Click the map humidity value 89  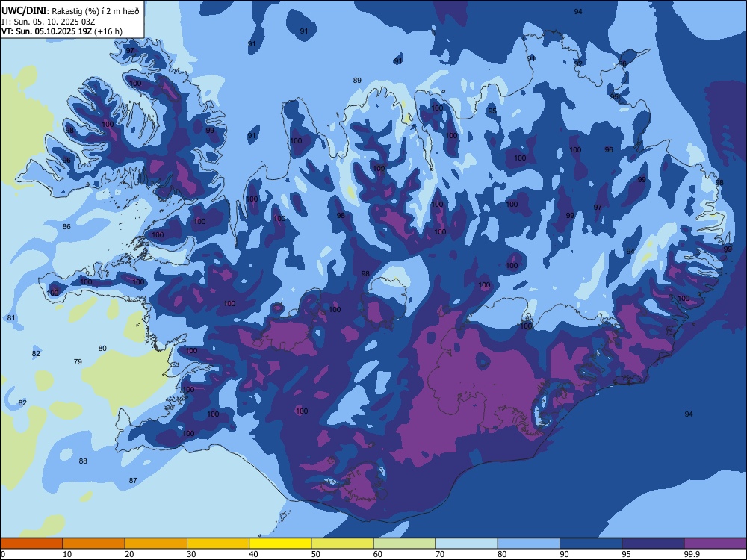(x=357, y=81)
